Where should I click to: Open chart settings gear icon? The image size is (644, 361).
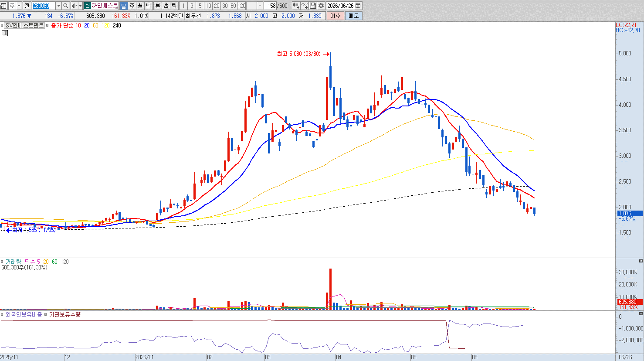[321, 6]
